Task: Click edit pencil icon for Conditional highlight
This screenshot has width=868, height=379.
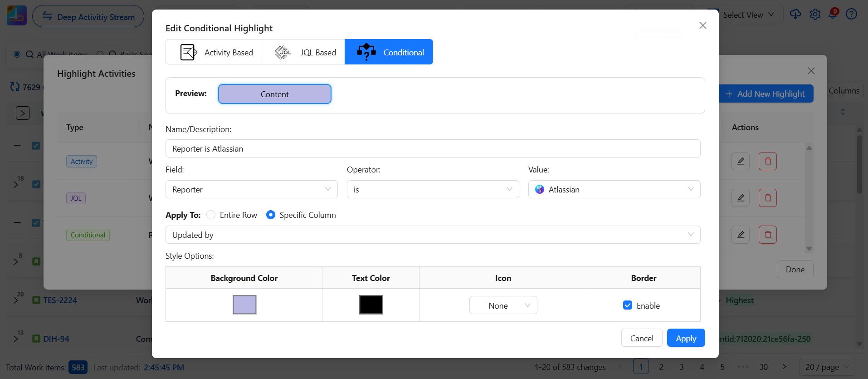Action: pyautogui.click(x=740, y=235)
